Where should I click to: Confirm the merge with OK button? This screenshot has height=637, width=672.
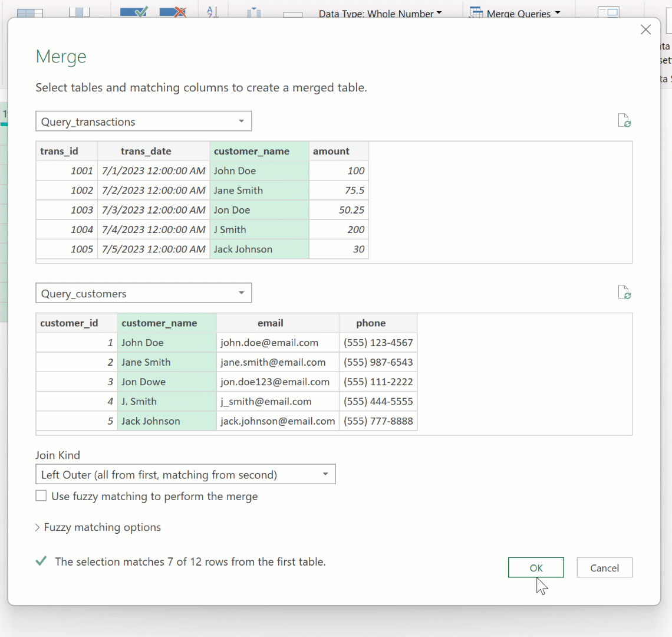[x=536, y=567]
